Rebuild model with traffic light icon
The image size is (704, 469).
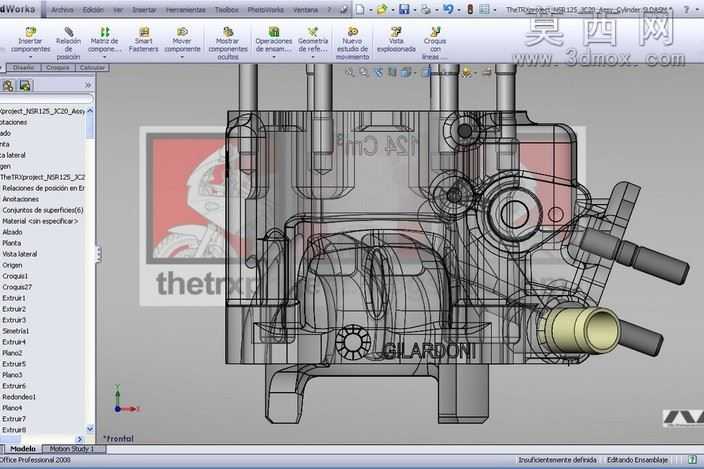click(470, 9)
